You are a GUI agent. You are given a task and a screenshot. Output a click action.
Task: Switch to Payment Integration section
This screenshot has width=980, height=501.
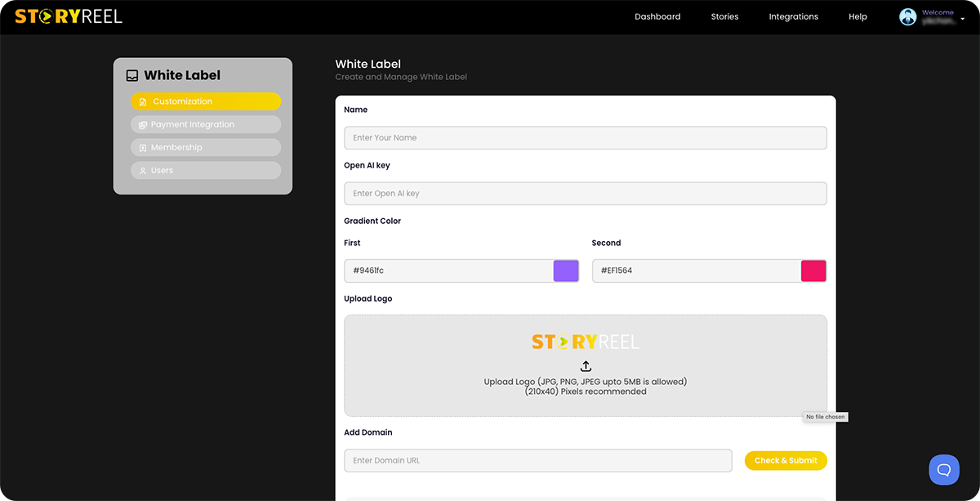click(205, 124)
